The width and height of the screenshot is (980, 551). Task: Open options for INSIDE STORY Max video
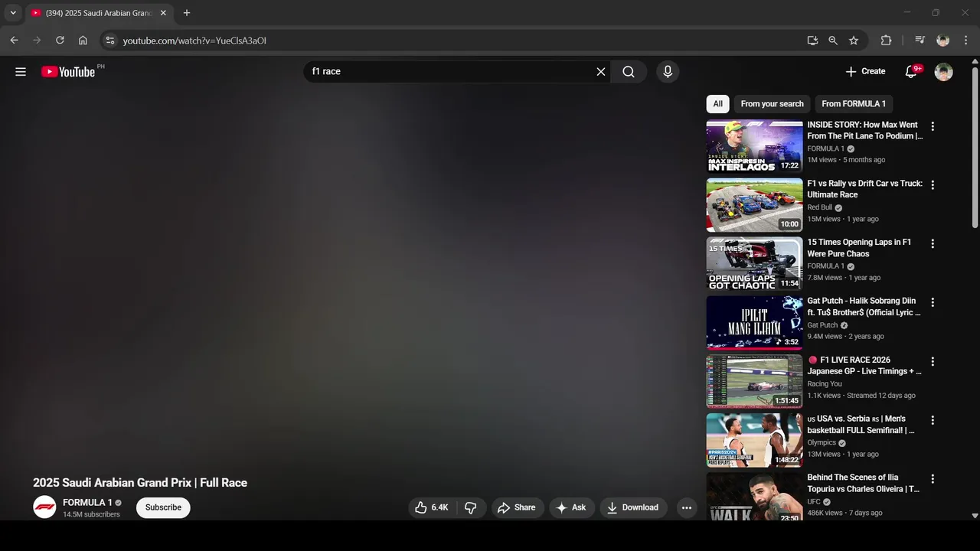[x=933, y=126]
